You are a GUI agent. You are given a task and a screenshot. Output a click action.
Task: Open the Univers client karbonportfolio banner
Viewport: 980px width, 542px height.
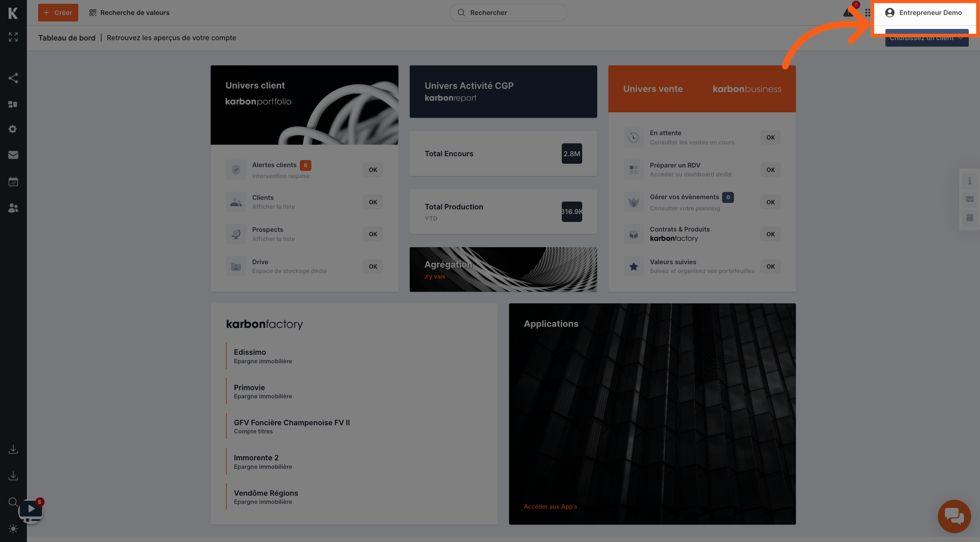pos(304,105)
